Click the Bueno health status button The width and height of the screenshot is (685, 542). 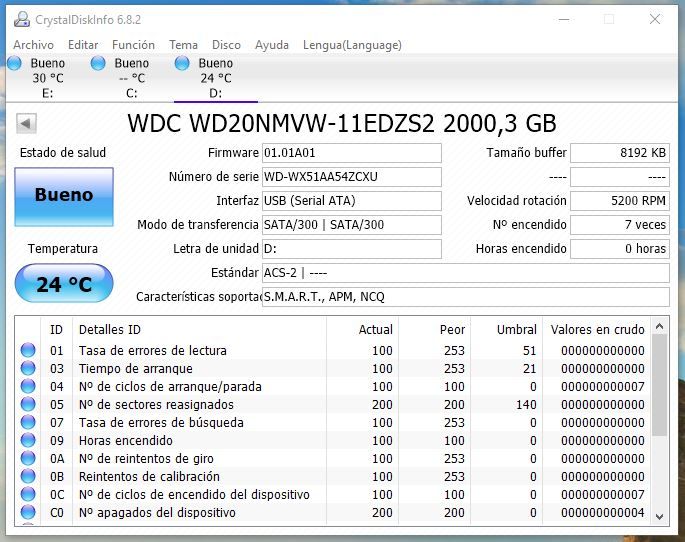[x=64, y=196]
